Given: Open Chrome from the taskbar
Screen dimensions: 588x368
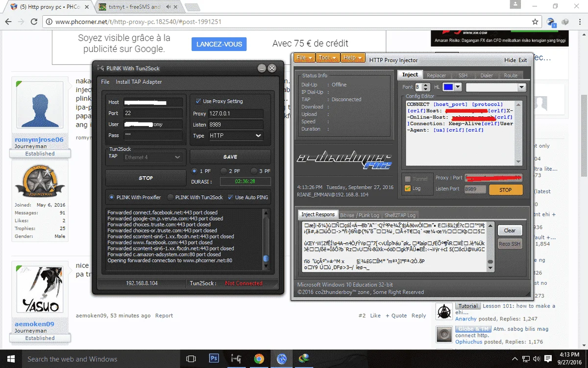Looking at the screenshot, I should tap(259, 359).
